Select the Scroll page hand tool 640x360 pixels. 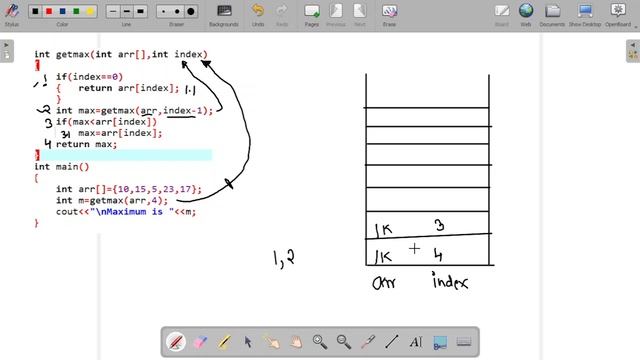(296, 342)
